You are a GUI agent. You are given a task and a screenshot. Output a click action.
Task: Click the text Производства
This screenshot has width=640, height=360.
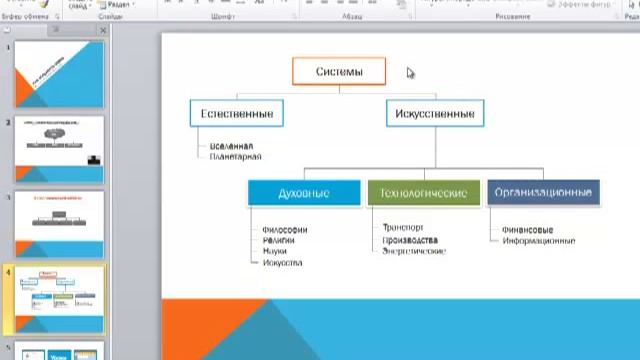pyautogui.click(x=410, y=240)
